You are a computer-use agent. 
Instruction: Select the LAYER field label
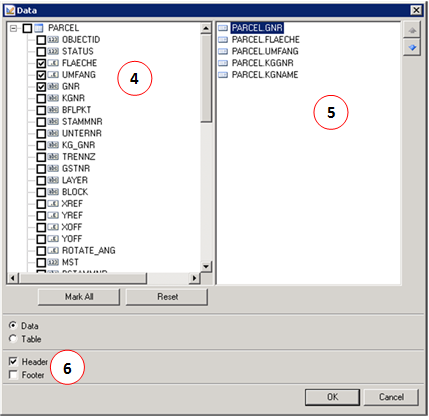75,181
